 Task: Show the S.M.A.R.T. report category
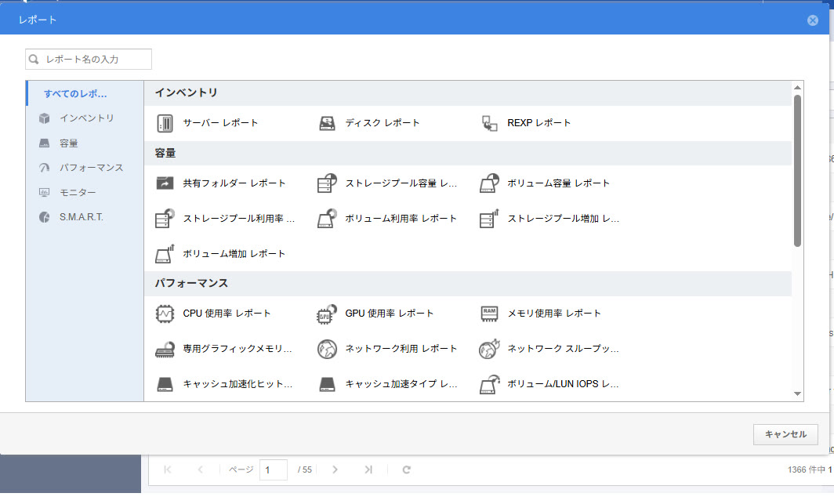[81, 217]
